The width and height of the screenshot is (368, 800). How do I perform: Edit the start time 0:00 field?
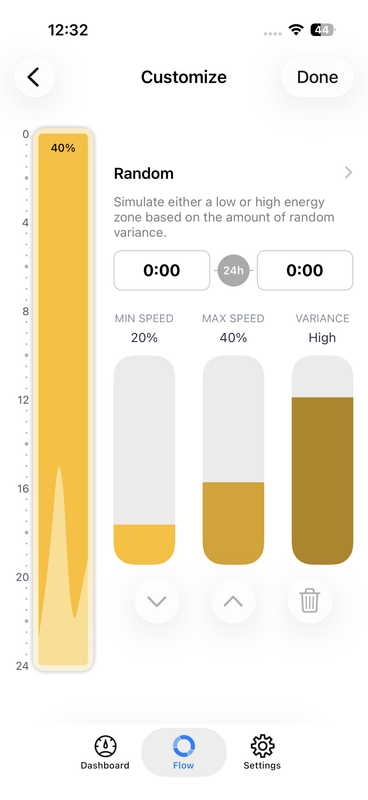pos(162,270)
